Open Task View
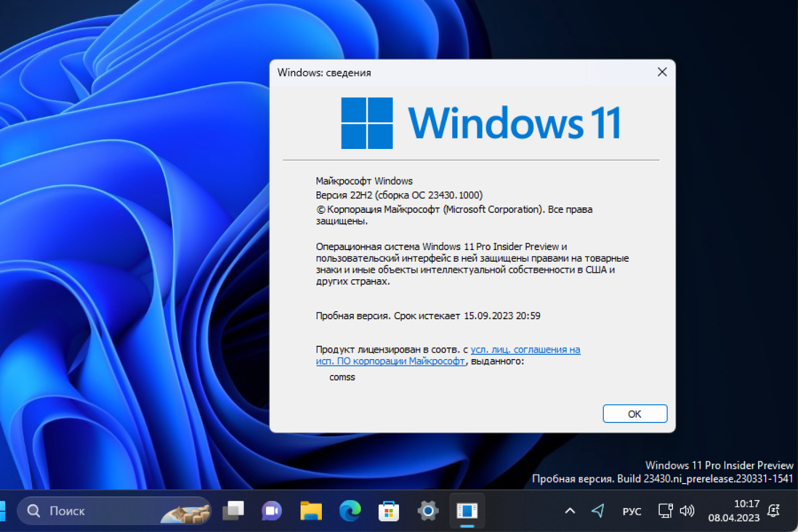This screenshot has height=532, width=798. [x=234, y=511]
